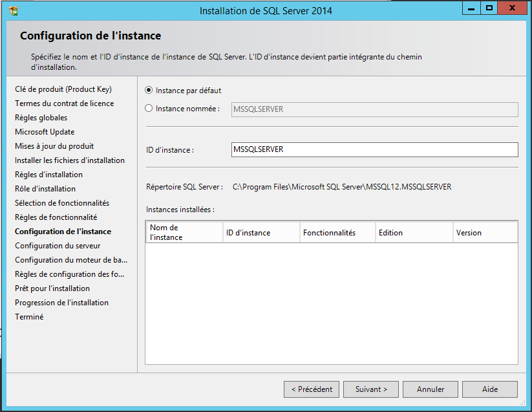Screen dimensions: 532x412
Task: Click the window resize grip in corner
Action: (x=522, y=402)
